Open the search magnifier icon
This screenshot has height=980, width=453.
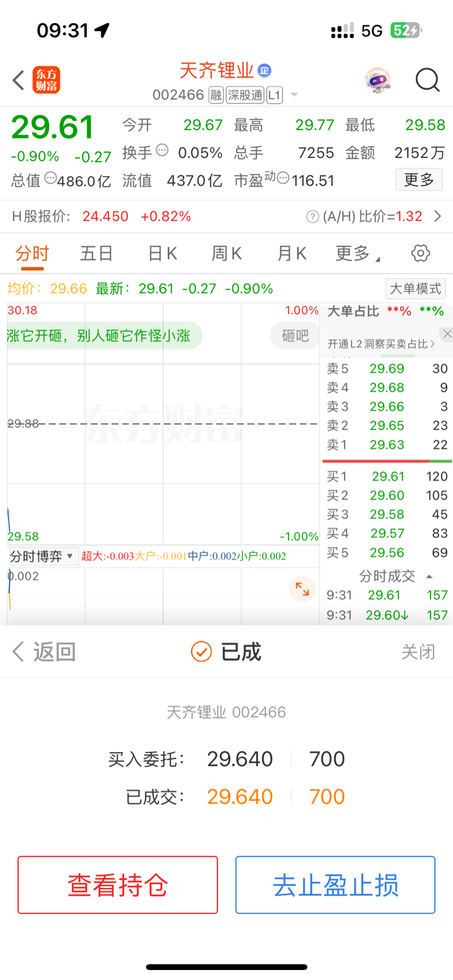click(428, 80)
